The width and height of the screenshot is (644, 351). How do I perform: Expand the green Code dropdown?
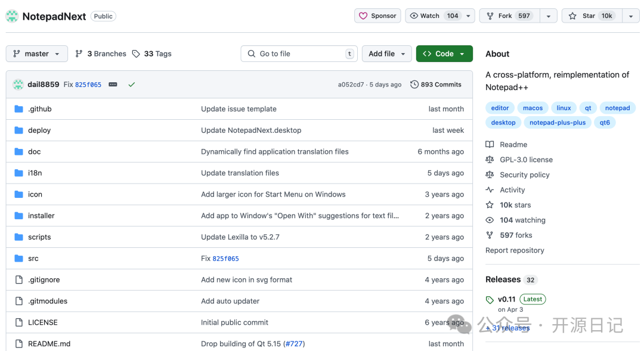pyautogui.click(x=444, y=54)
